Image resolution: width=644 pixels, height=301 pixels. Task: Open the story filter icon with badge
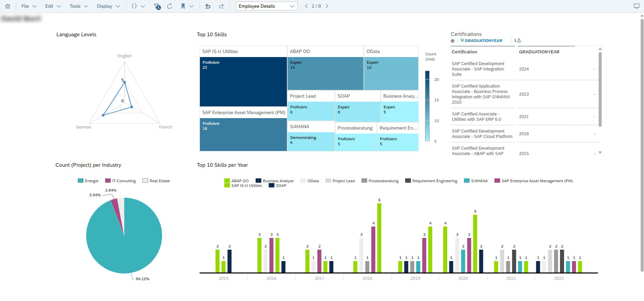[x=157, y=6]
